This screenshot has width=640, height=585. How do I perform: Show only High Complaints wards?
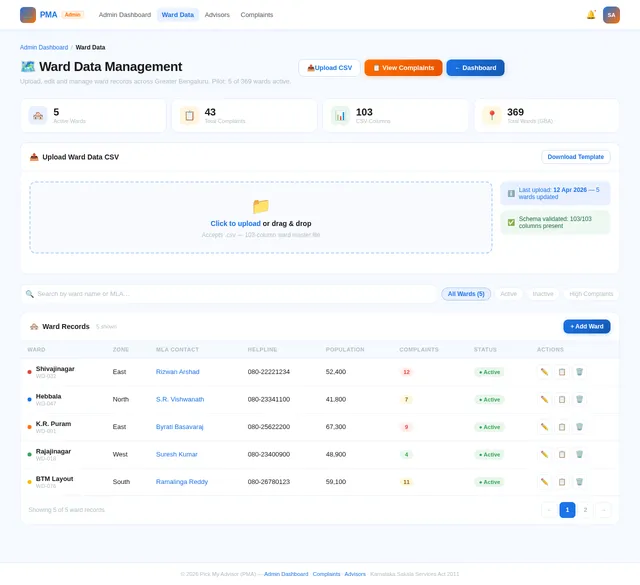pos(591,294)
